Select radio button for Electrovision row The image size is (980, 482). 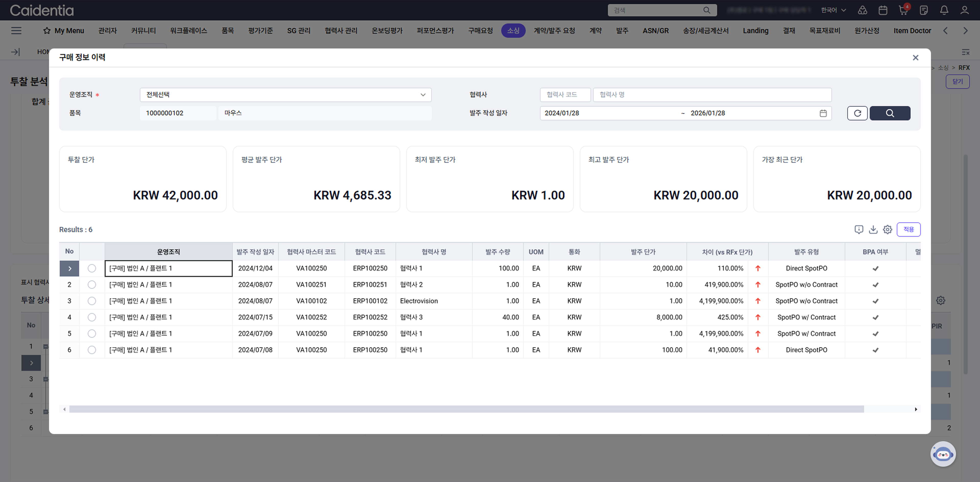tap(92, 301)
